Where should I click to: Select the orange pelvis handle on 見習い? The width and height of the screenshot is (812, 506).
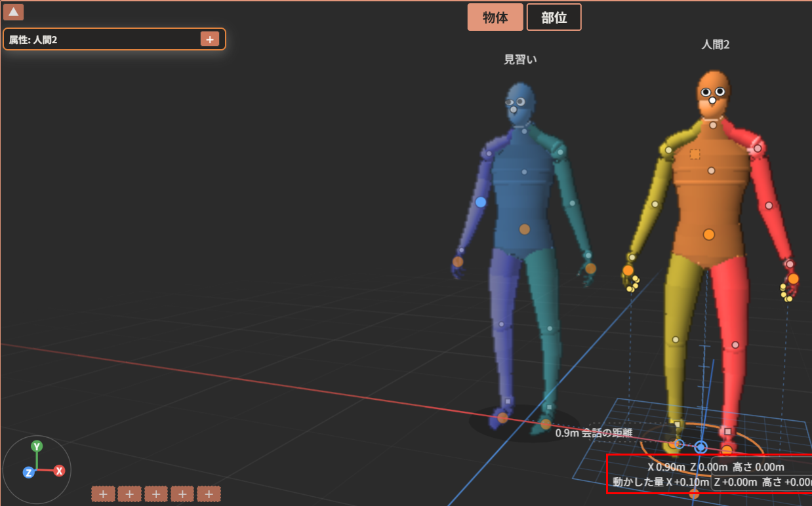[x=525, y=229]
